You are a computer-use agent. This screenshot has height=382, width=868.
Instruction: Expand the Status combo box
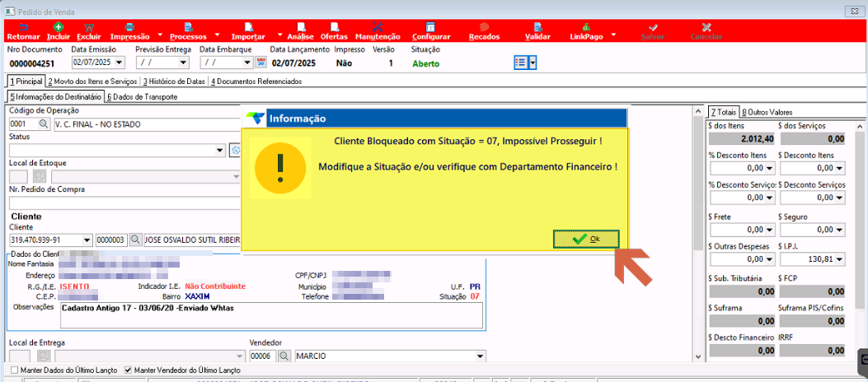click(x=221, y=150)
